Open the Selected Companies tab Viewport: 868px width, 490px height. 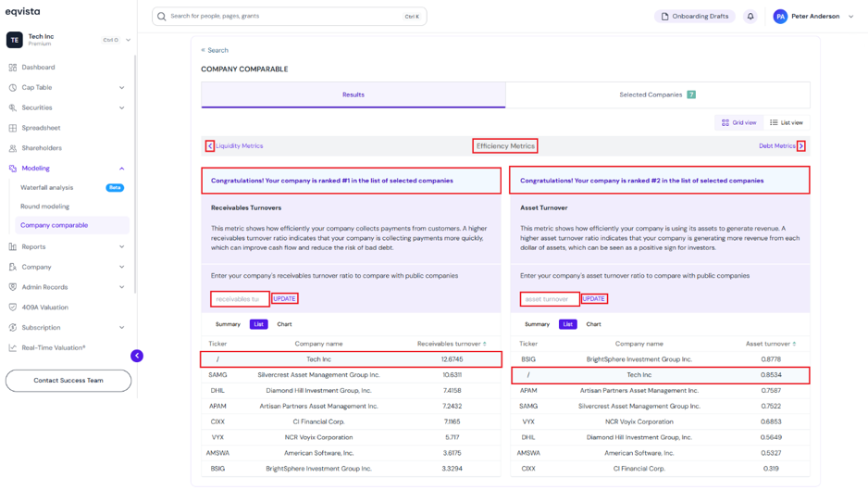pyautogui.click(x=658, y=94)
